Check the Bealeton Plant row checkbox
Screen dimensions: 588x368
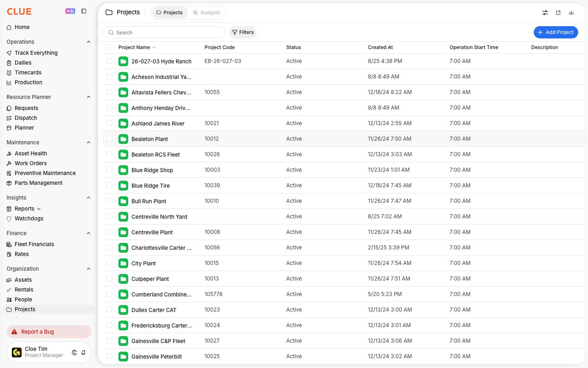109,139
